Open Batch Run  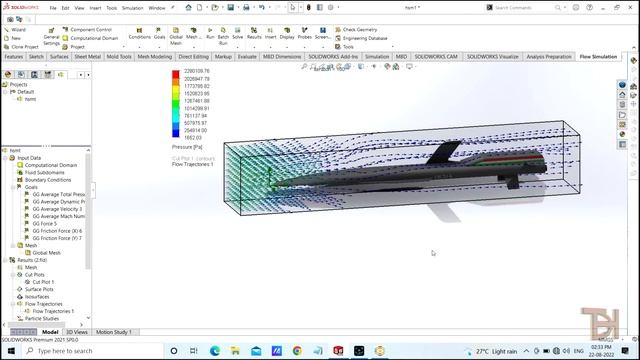pyautogui.click(x=223, y=36)
